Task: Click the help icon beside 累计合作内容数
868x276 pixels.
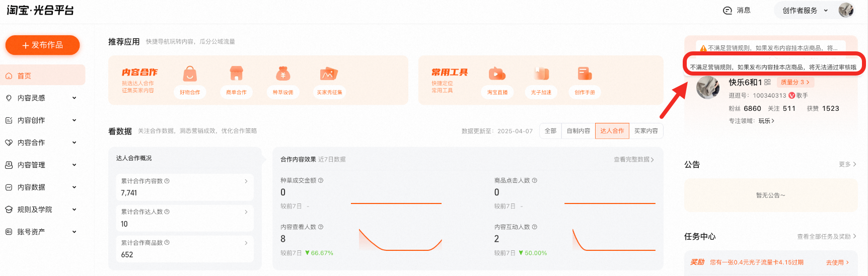Action: point(167,181)
